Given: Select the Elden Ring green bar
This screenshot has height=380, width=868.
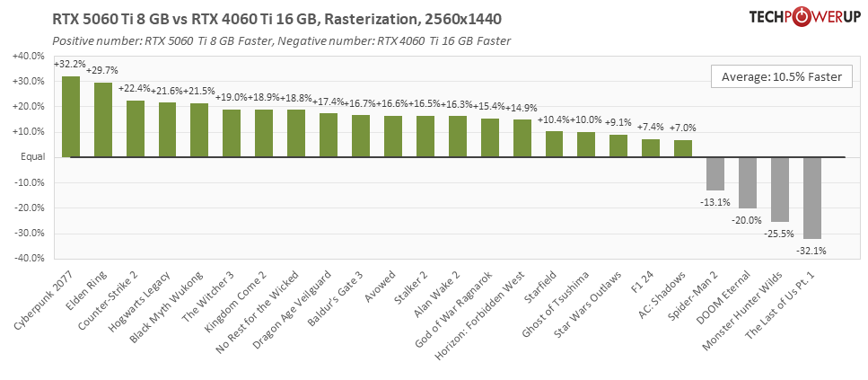Looking at the screenshot, I should 103,120.
